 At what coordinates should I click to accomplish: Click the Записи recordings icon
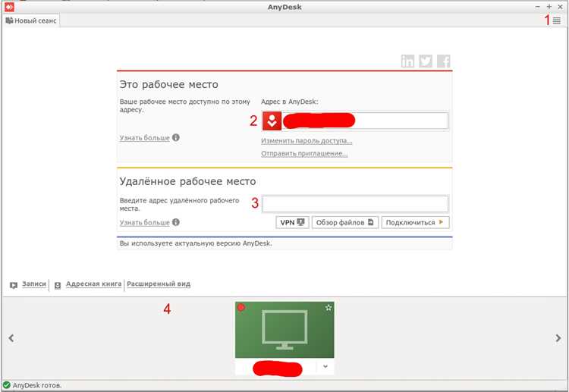click(x=14, y=285)
